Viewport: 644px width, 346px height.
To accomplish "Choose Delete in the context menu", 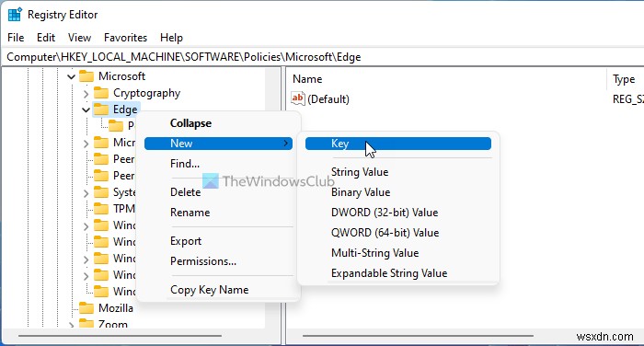I will point(185,192).
